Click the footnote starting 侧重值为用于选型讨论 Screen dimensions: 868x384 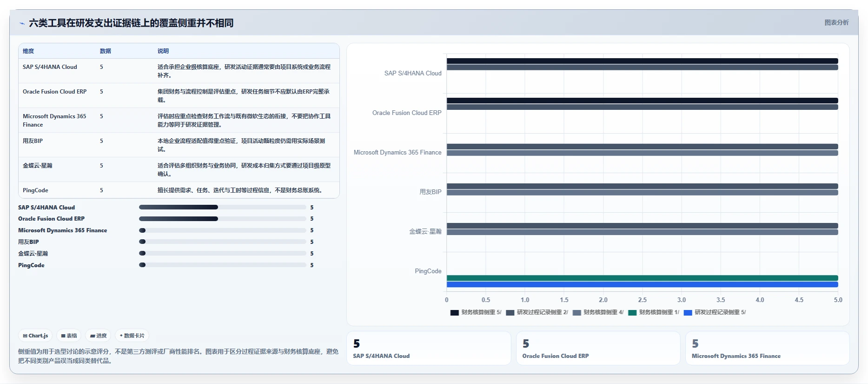click(x=179, y=356)
